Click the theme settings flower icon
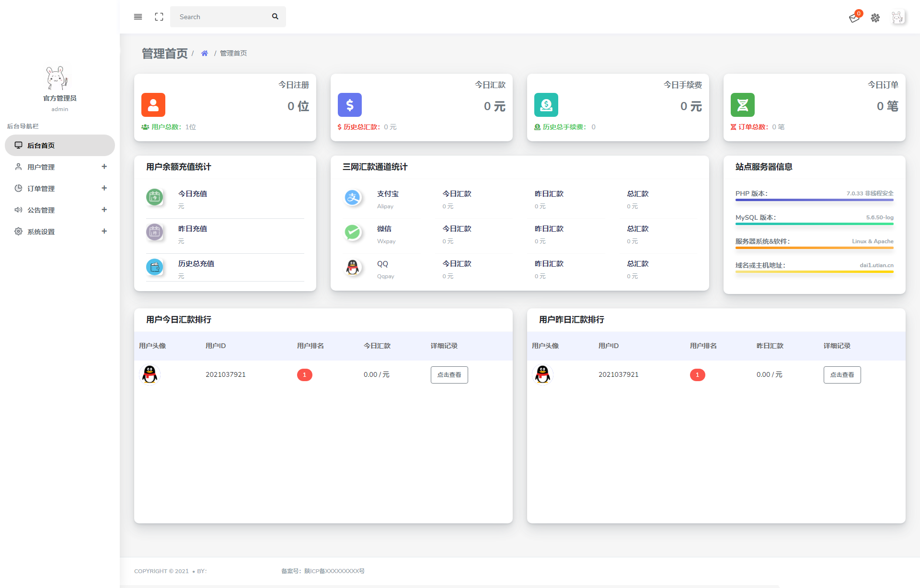Viewport: 920px width, 588px height. [x=875, y=18]
